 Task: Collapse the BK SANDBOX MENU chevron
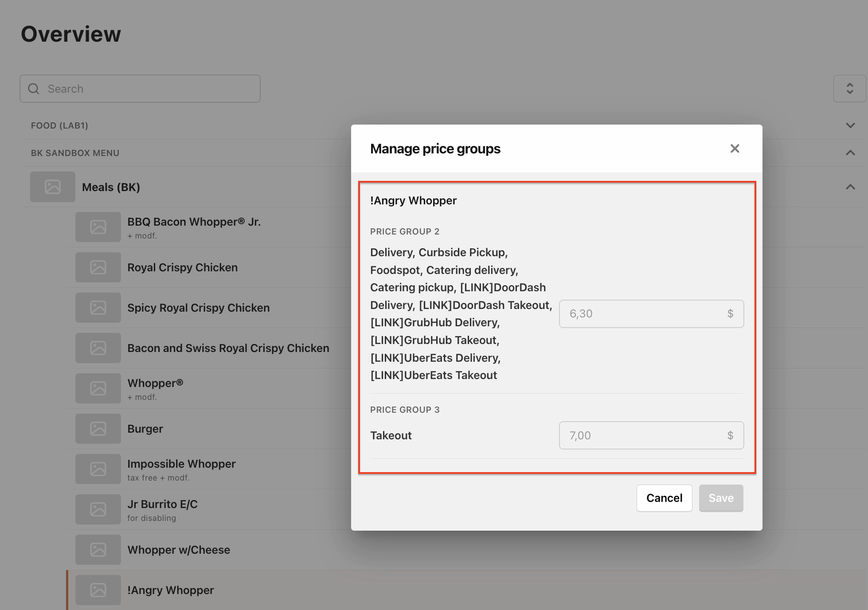850,153
